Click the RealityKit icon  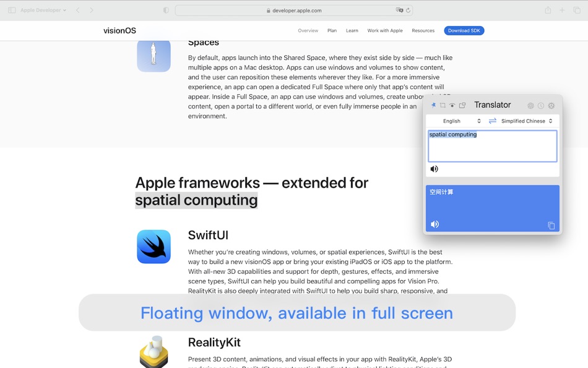(x=153, y=352)
